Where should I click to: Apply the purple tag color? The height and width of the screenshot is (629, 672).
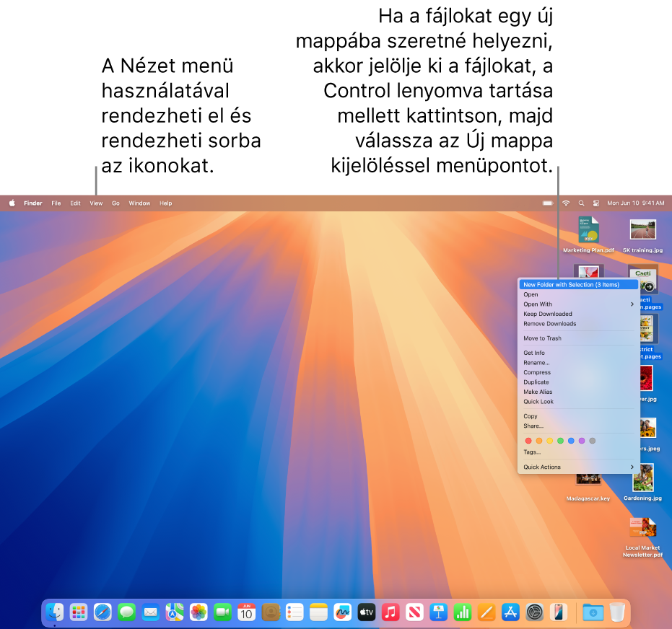tap(582, 441)
